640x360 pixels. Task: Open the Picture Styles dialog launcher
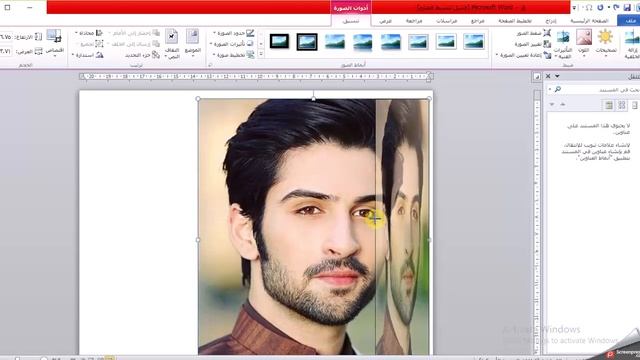click(211, 65)
